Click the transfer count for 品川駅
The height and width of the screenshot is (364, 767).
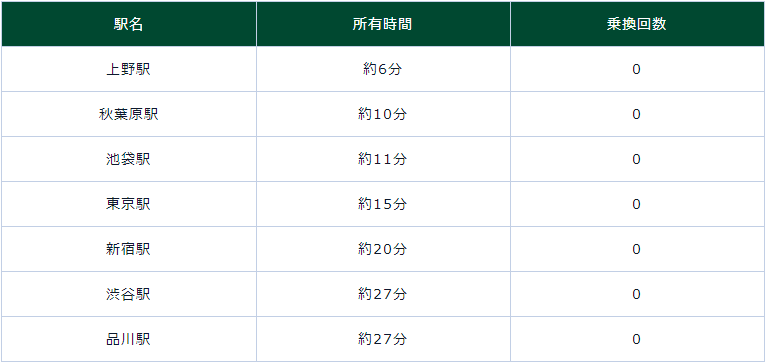click(637, 339)
